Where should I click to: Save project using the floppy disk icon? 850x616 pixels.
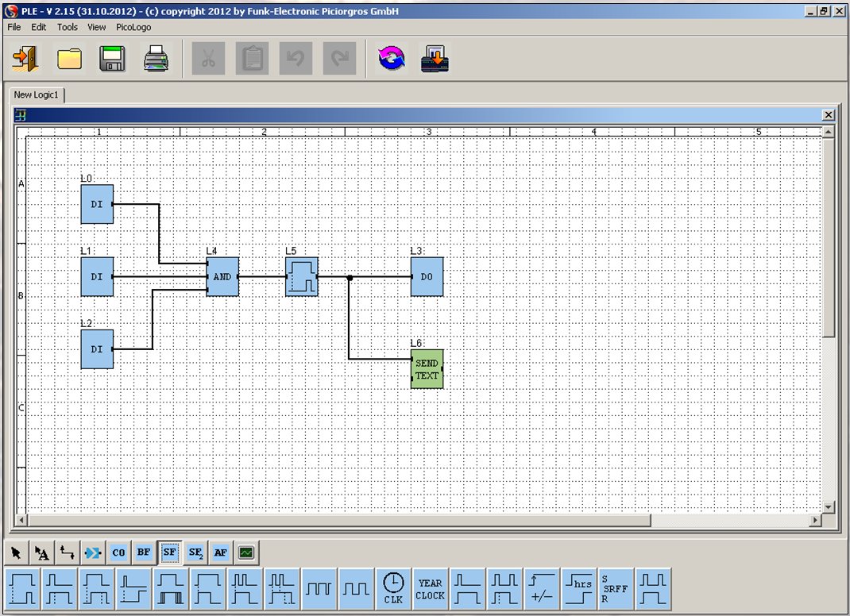coord(113,60)
